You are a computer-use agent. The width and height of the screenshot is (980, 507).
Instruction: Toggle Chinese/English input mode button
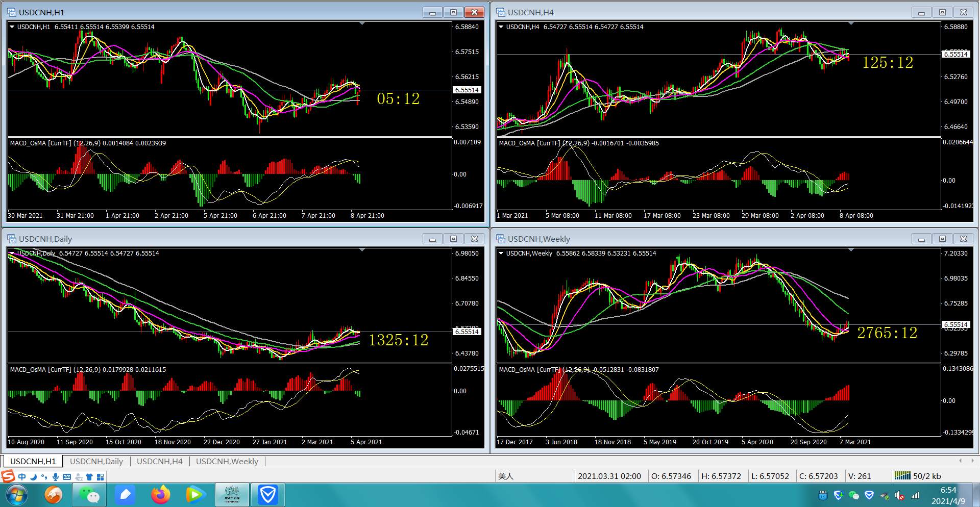(22, 477)
